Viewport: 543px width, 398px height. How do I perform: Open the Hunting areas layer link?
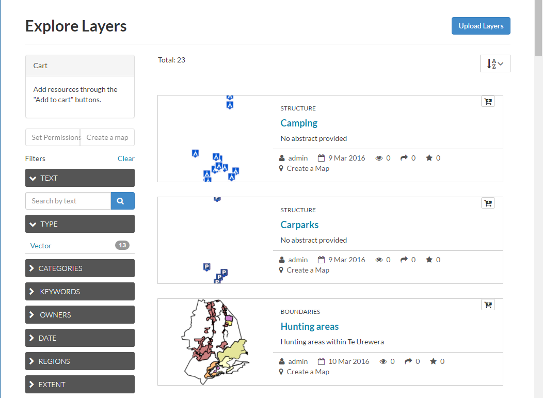click(310, 326)
